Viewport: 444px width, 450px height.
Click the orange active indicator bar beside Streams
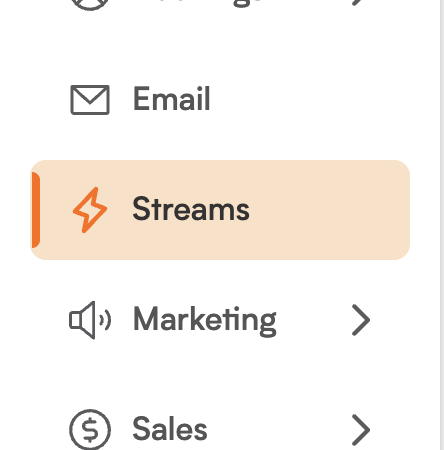tap(36, 210)
